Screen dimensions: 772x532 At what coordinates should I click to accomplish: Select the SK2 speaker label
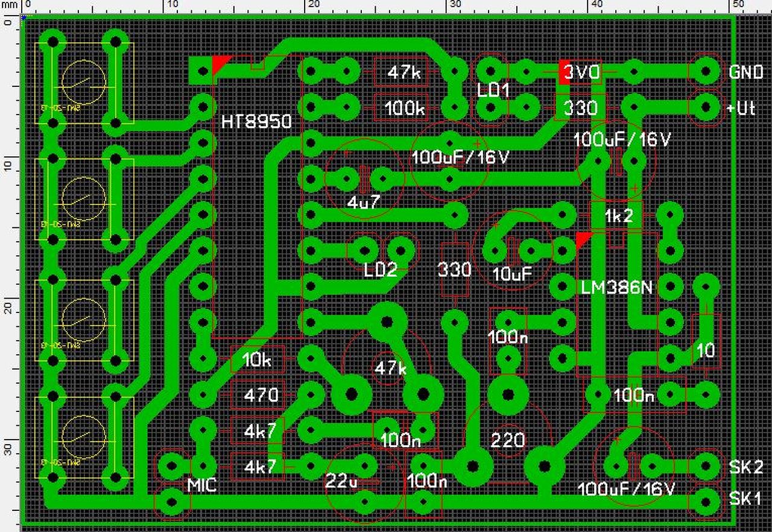(x=746, y=466)
